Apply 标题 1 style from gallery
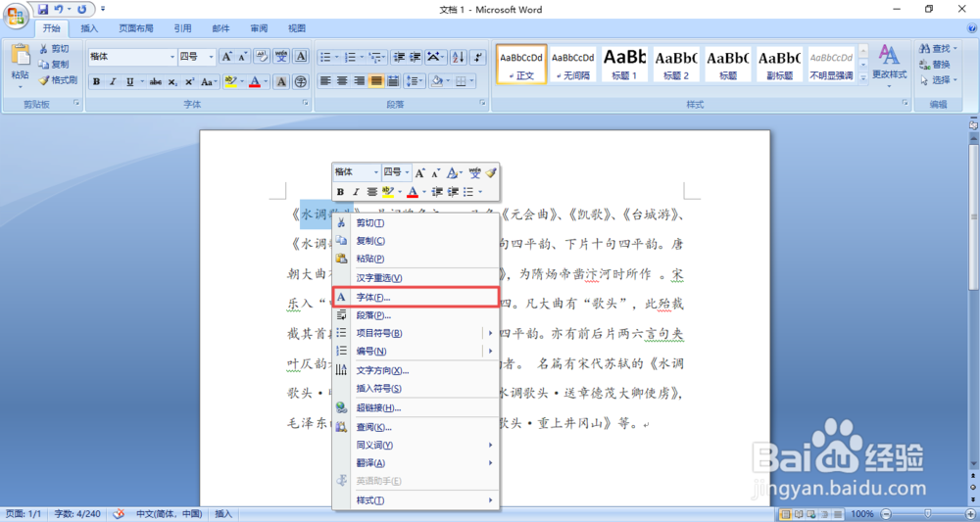The image size is (980, 522). click(624, 64)
